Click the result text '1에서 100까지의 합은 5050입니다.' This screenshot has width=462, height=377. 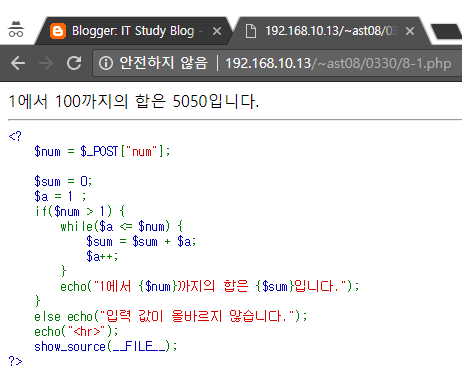tap(134, 101)
